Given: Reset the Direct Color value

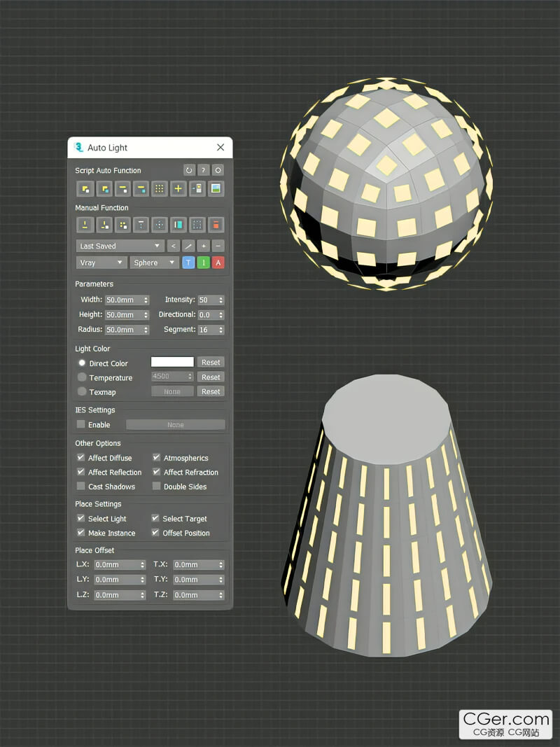Looking at the screenshot, I should (211, 363).
